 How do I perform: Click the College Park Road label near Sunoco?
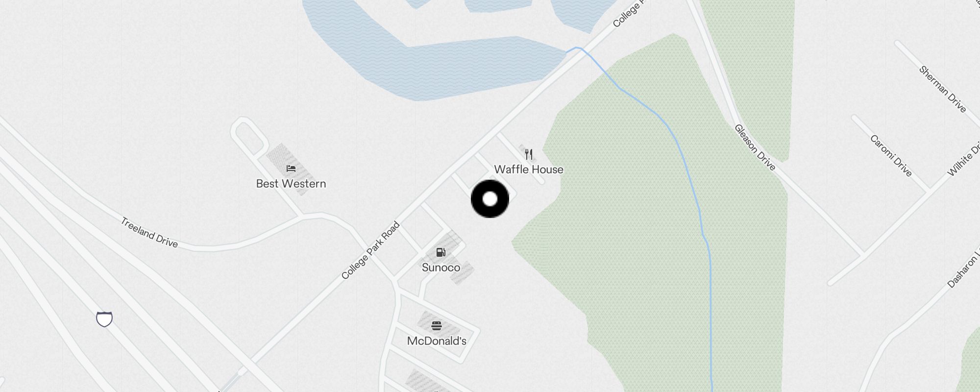click(x=370, y=251)
